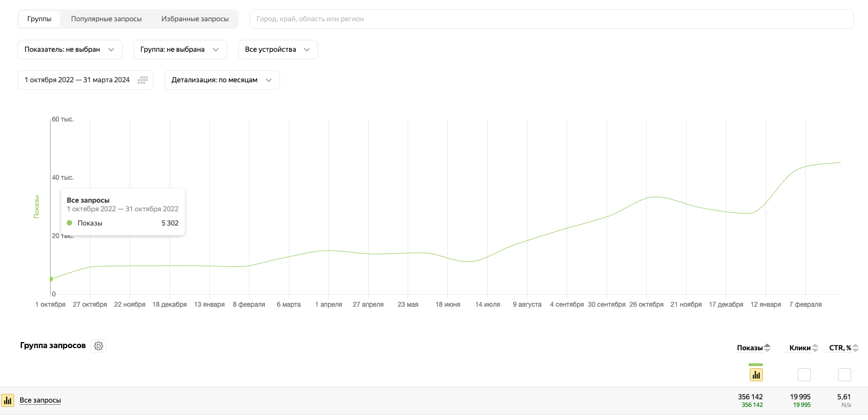Toggle Показы chart display button

(x=756, y=375)
